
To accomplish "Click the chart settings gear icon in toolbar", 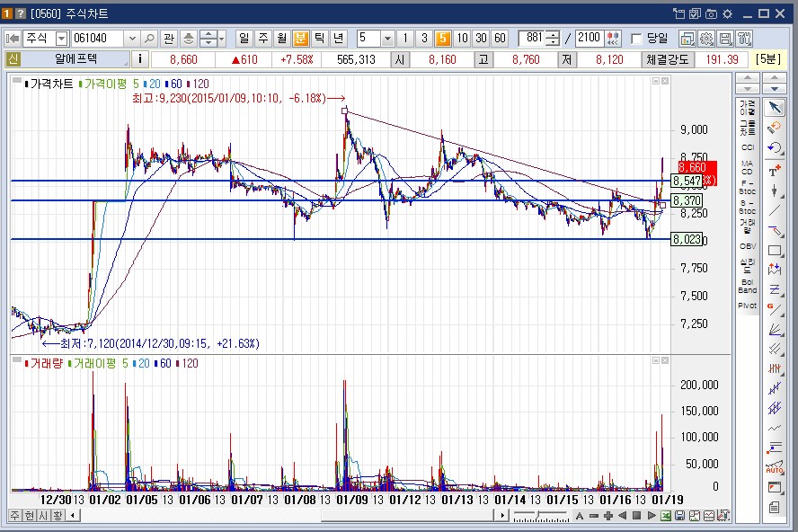I will (706, 38).
